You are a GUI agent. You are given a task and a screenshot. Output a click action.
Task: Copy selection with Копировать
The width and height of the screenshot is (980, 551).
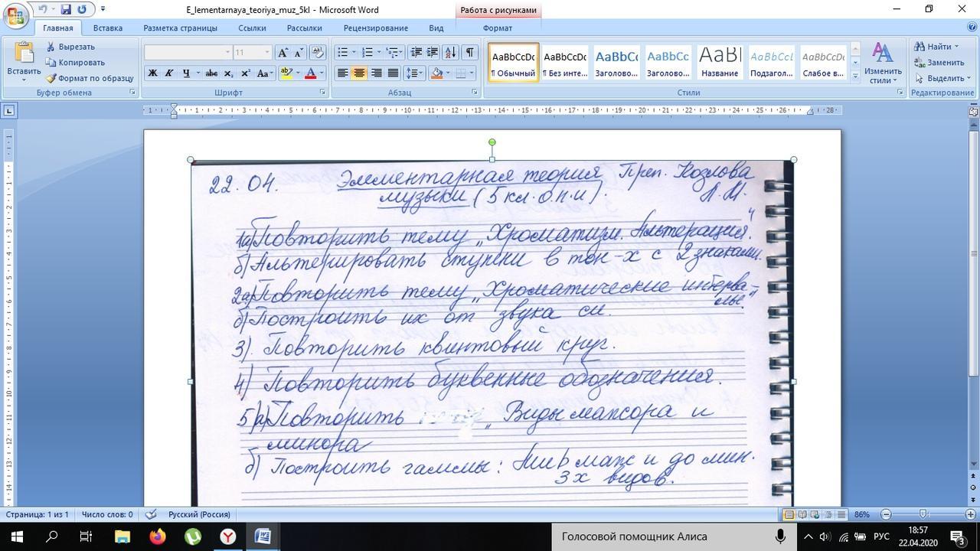point(75,62)
